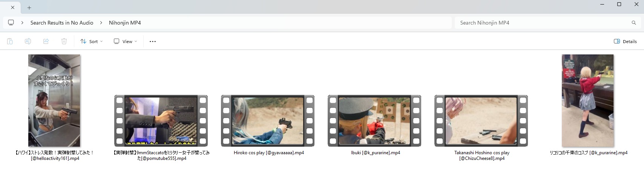The image size is (644, 172).
Task: Click the This PC monitor icon
Action: coord(11,23)
